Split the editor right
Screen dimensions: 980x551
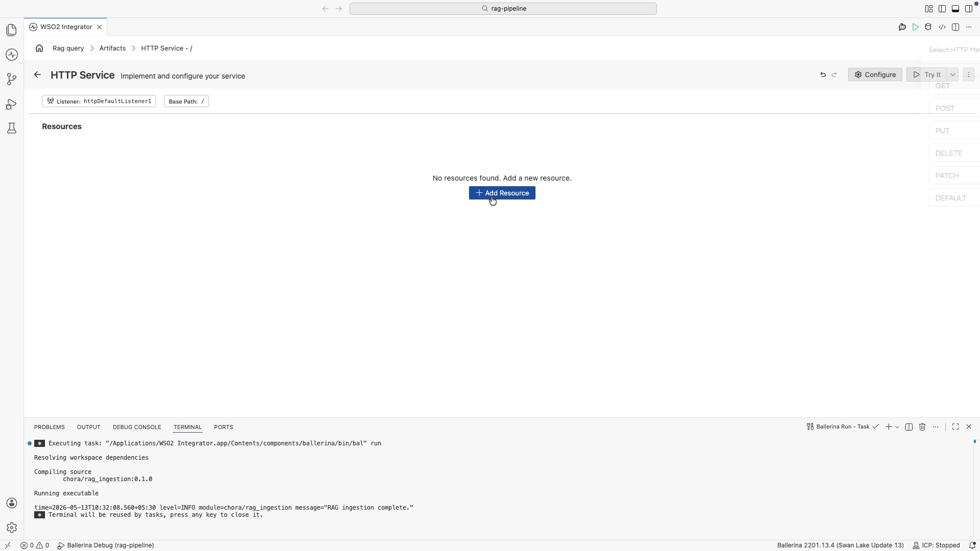[x=955, y=27]
